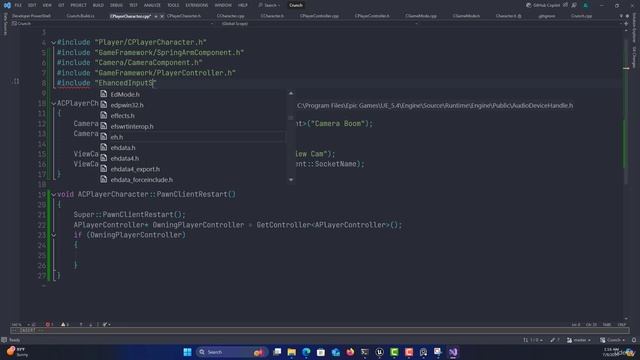Open Windows Start menu
Screen dimensions: 640x360
(187, 352)
